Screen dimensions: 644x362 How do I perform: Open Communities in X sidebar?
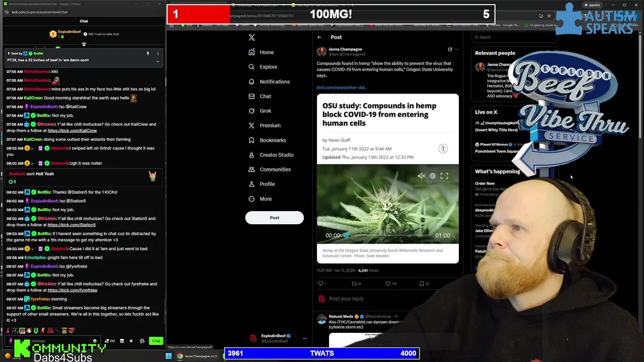[x=270, y=169]
